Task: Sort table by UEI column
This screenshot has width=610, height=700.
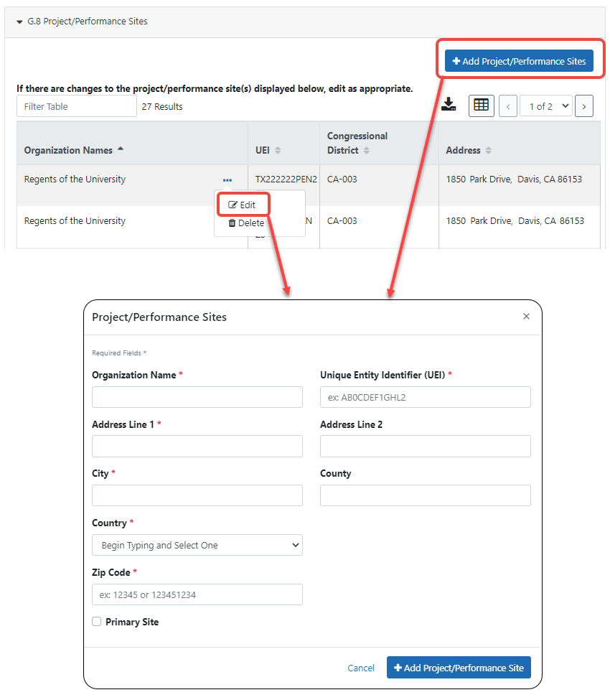Action: (x=278, y=151)
